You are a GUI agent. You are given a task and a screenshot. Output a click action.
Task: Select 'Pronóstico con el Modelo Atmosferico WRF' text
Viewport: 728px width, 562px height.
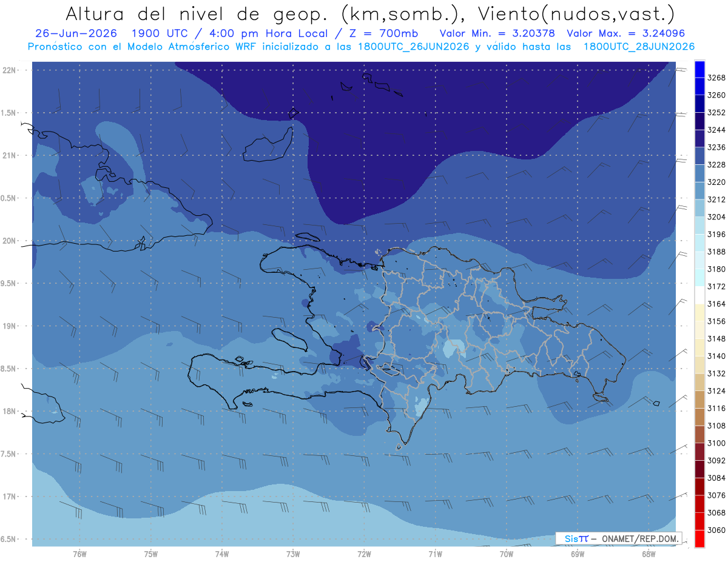143,47
